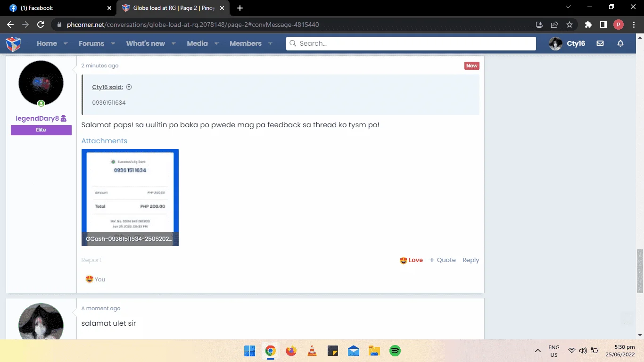The image size is (644, 362).
Task: Open legendDary8 profile link
Action: 38,118
